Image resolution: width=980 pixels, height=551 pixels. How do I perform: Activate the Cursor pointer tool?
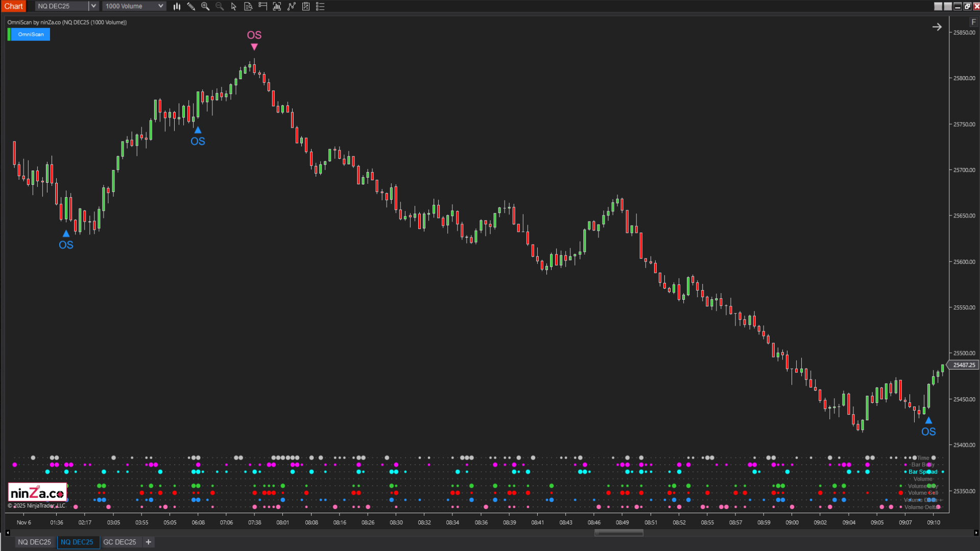coord(234,6)
